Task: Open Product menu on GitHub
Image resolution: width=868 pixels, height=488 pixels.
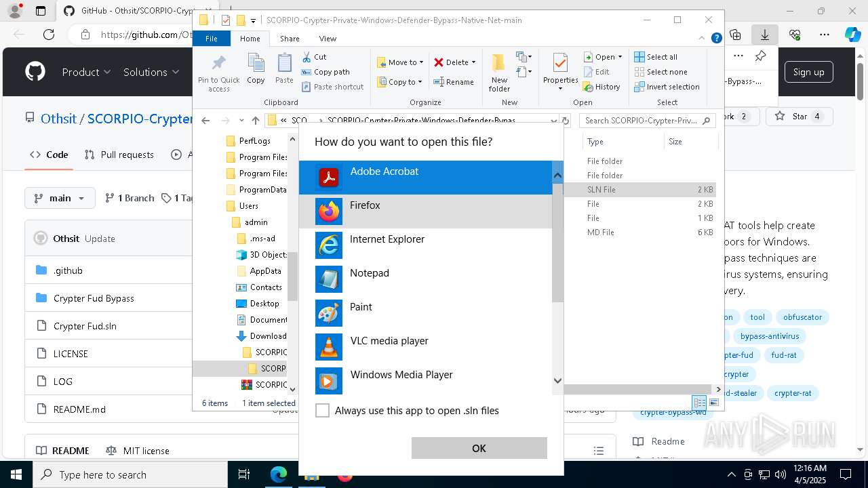Action: click(86, 72)
